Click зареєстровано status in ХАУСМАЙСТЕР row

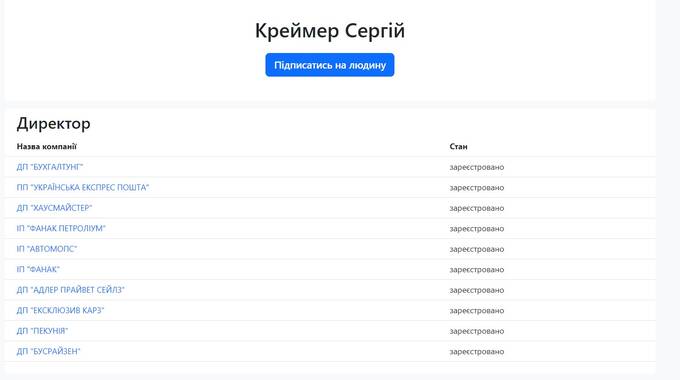(477, 208)
